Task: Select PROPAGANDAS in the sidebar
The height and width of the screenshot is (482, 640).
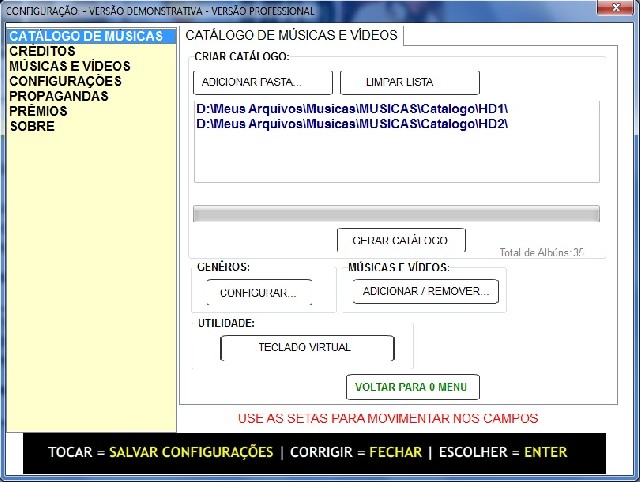Action: click(59, 96)
